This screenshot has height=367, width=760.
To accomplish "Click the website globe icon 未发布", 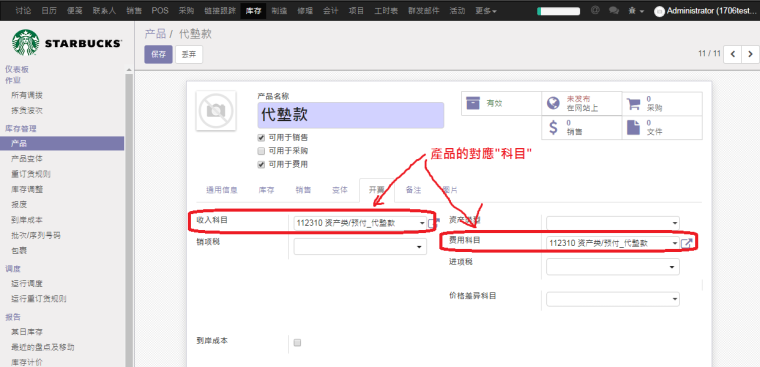I will tap(553, 103).
